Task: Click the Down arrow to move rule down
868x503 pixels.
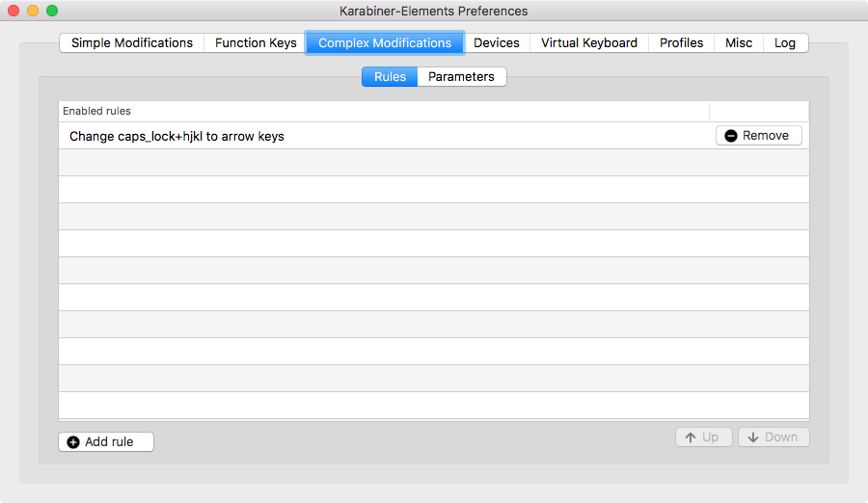Action: click(753, 437)
